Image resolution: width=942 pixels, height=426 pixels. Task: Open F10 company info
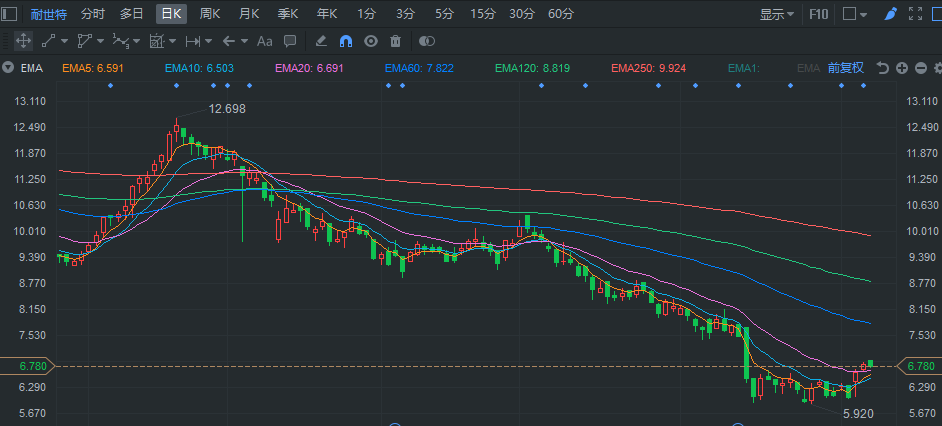[x=819, y=14]
